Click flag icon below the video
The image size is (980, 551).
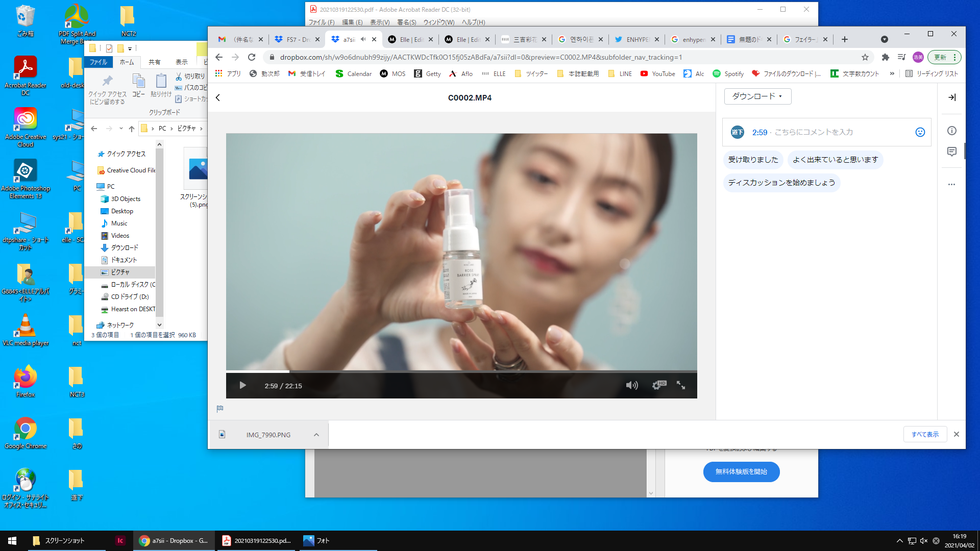tap(220, 409)
